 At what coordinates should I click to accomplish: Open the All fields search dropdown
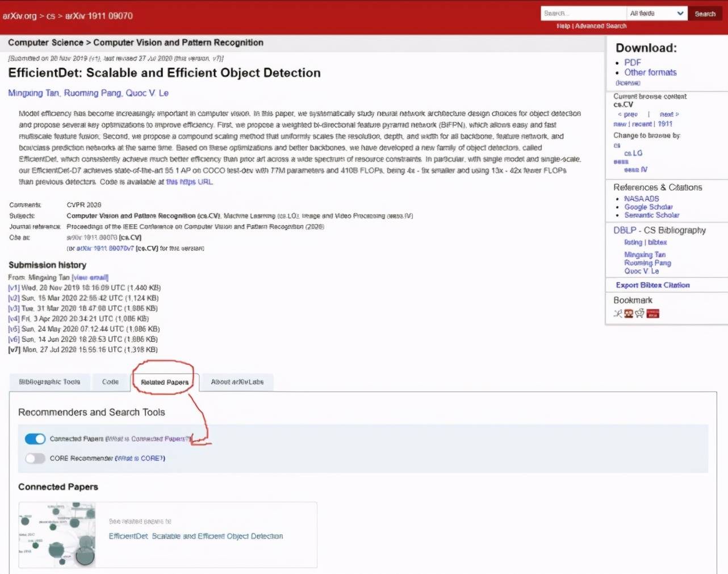[657, 14]
